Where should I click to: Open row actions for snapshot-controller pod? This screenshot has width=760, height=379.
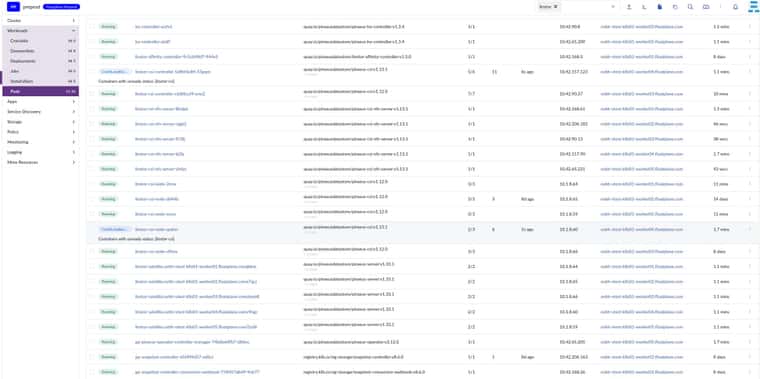(749, 357)
